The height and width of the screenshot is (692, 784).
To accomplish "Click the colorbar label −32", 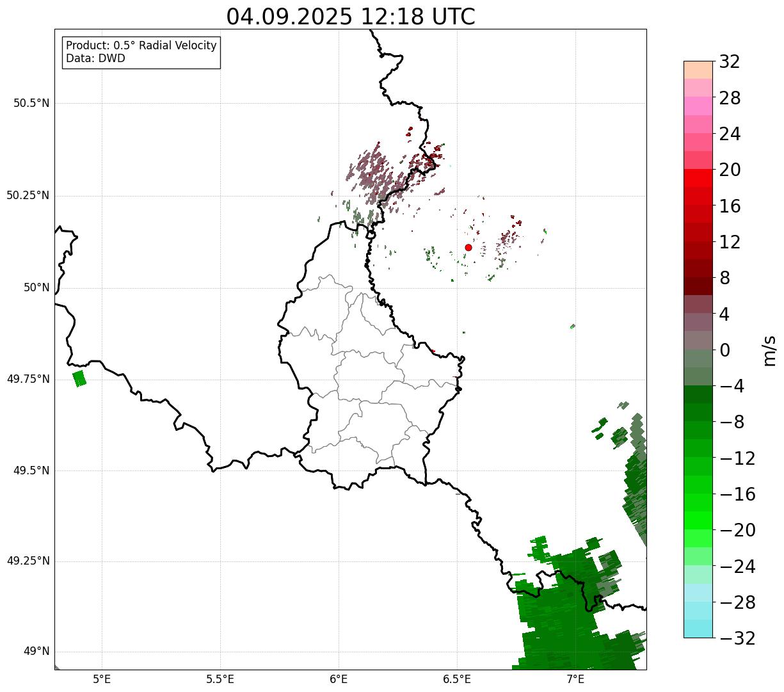I will pyautogui.click(x=737, y=638).
